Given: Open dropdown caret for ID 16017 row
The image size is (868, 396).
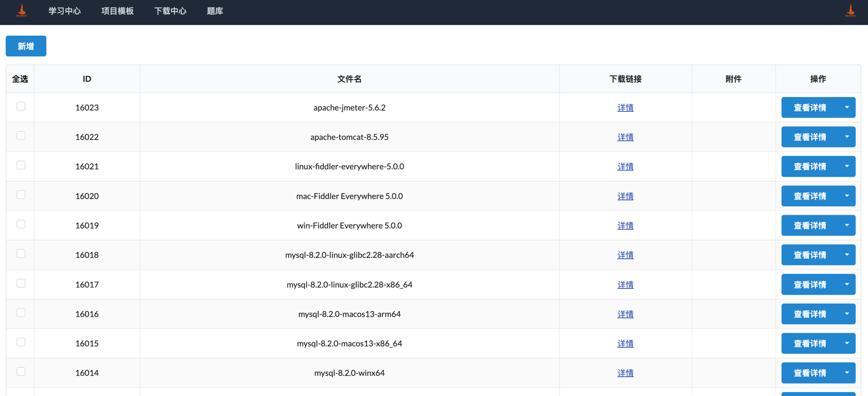Looking at the screenshot, I should [847, 284].
